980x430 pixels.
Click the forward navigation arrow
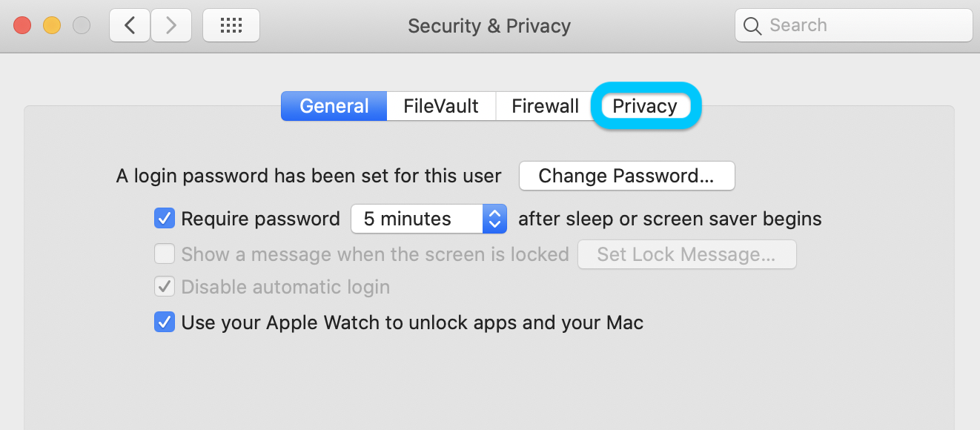coord(171,26)
